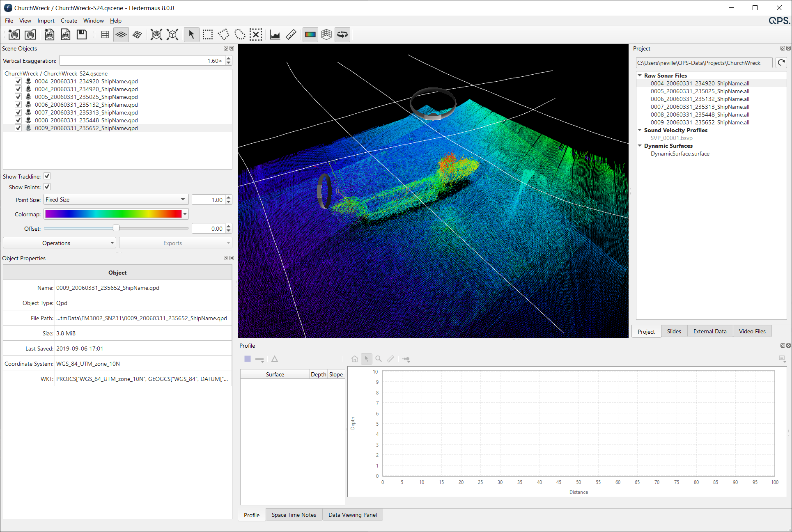This screenshot has height=532, width=792.
Task: Open the Import menu
Action: pyautogui.click(x=46, y=21)
